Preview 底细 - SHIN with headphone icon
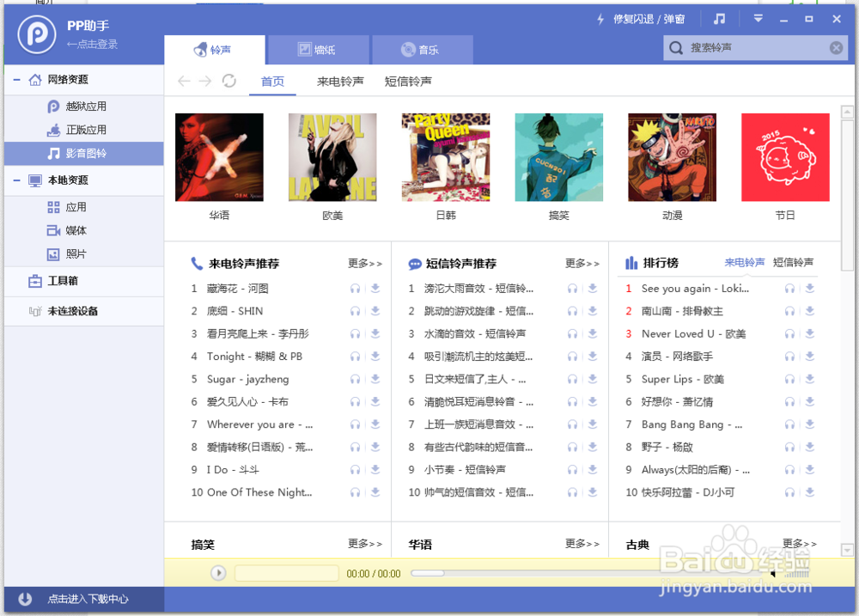Image resolution: width=859 pixels, height=616 pixels. pos(355,311)
